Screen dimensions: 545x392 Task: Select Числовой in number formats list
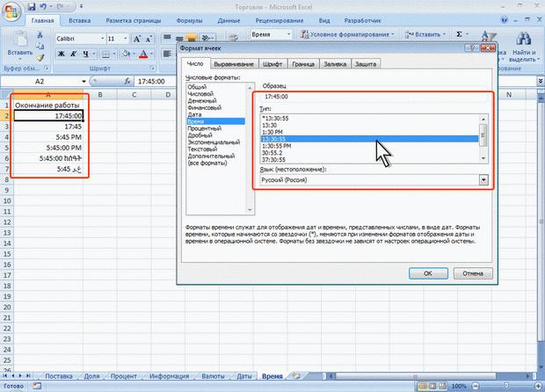(x=200, y=94)
